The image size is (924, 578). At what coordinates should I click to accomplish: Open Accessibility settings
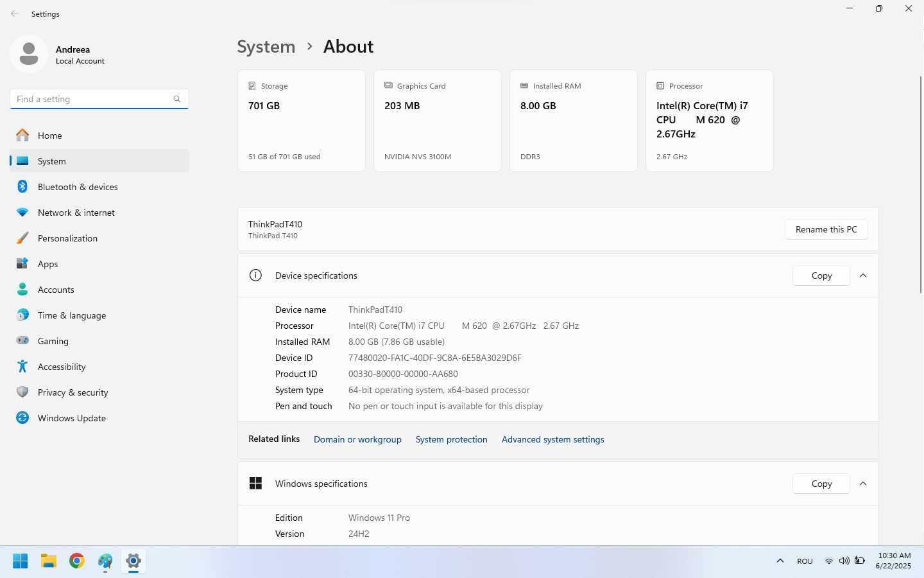point(99,367)
